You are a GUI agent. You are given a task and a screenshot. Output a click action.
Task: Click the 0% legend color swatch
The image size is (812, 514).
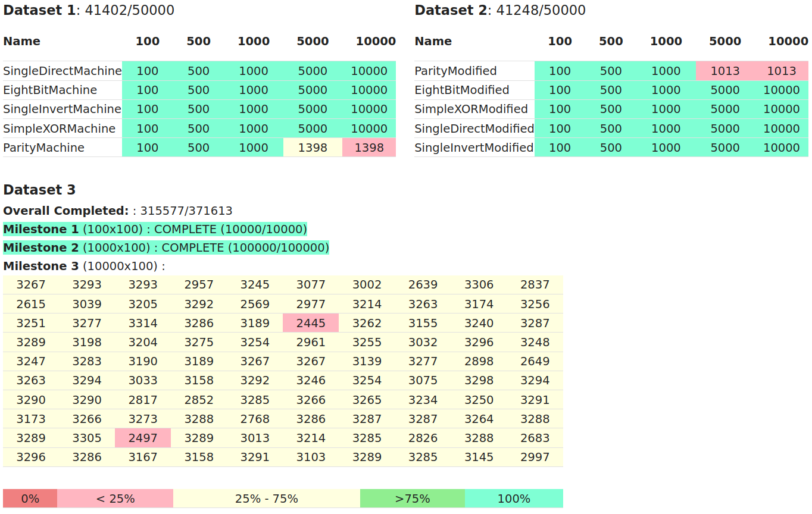30,499
